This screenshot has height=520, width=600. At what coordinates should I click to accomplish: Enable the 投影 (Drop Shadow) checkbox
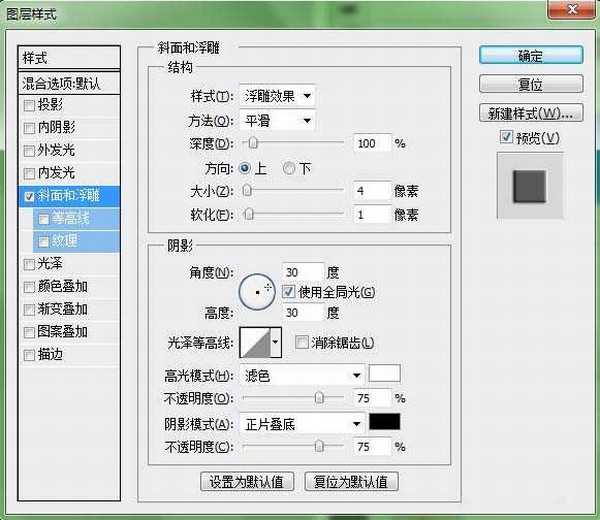(28, 105)
